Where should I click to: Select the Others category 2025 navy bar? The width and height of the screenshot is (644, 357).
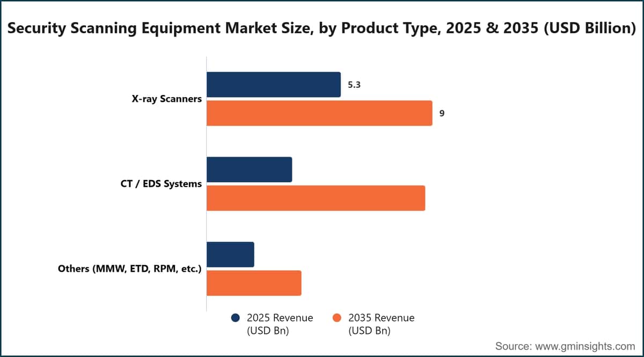(230, 255)
